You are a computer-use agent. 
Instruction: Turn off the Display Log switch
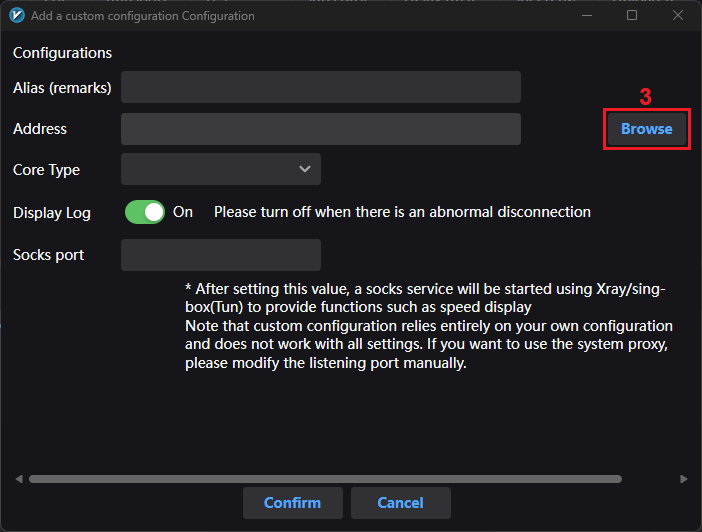(x=145, y=212)
